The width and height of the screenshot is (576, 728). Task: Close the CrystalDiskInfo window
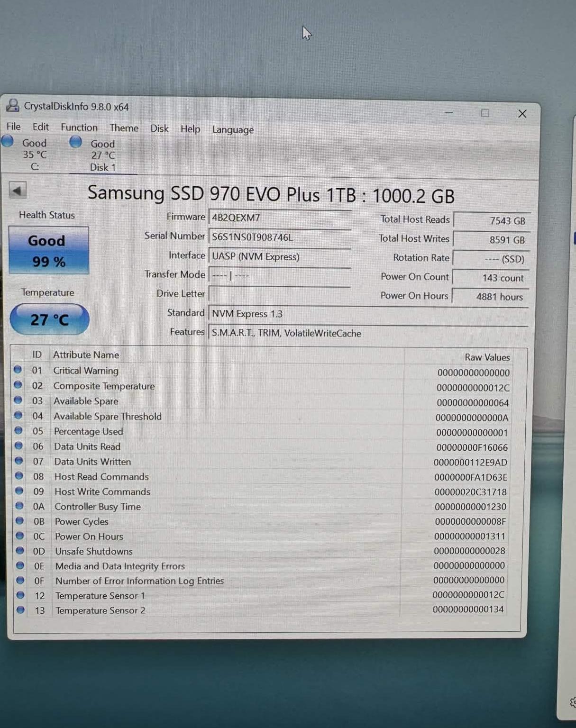coord(522,114)
